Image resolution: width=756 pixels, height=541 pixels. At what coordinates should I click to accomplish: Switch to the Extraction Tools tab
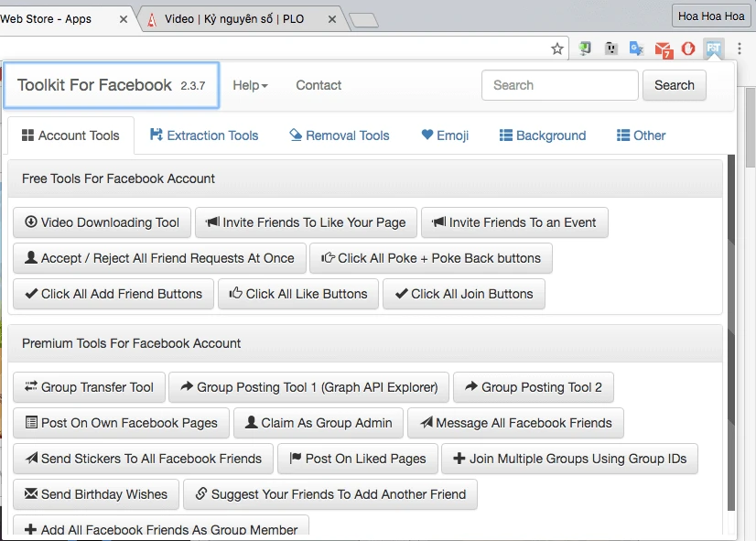[204, 135]
